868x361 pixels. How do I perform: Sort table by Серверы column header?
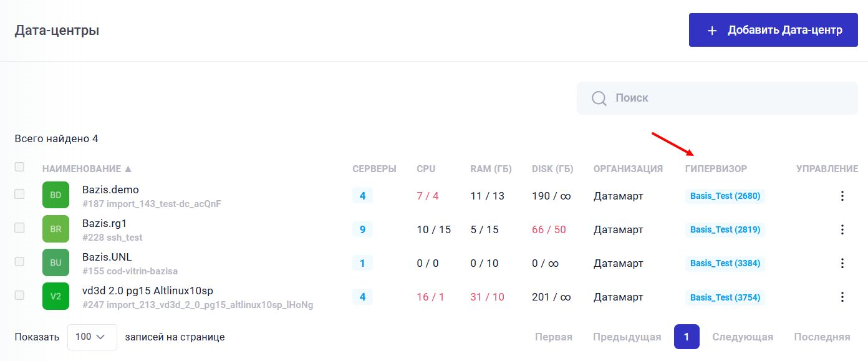pyautogui.click(x=374, y=169)
